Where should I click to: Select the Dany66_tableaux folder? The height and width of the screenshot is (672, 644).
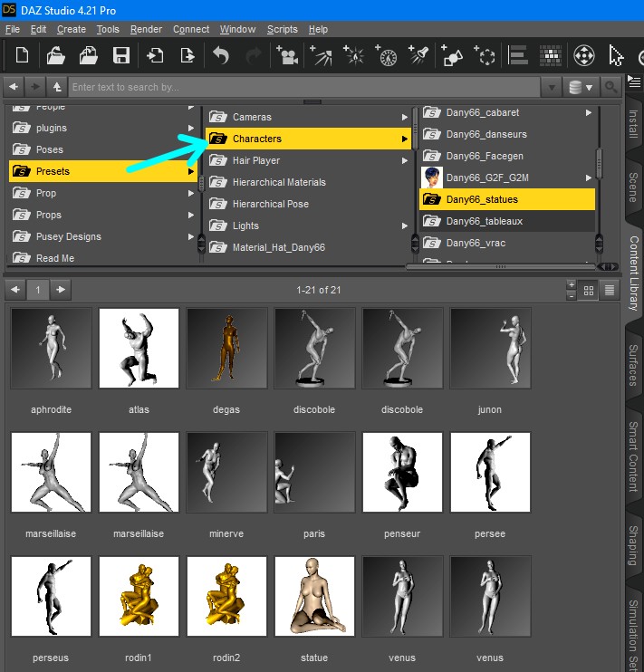(x=507, y=221)
